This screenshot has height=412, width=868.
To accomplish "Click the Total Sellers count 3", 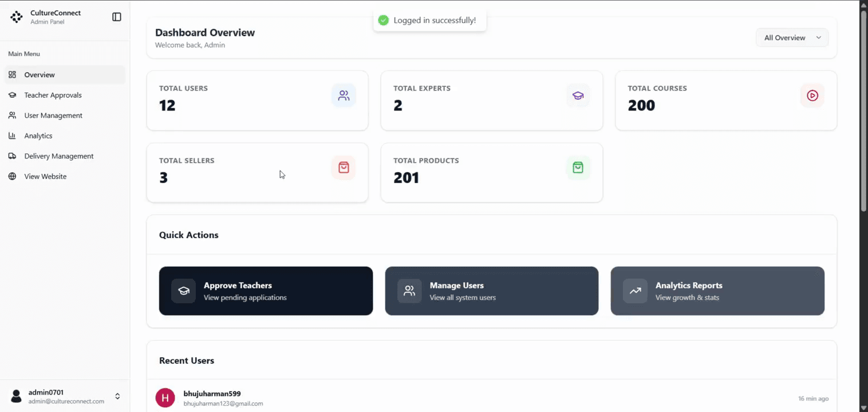I will point(164,177).
